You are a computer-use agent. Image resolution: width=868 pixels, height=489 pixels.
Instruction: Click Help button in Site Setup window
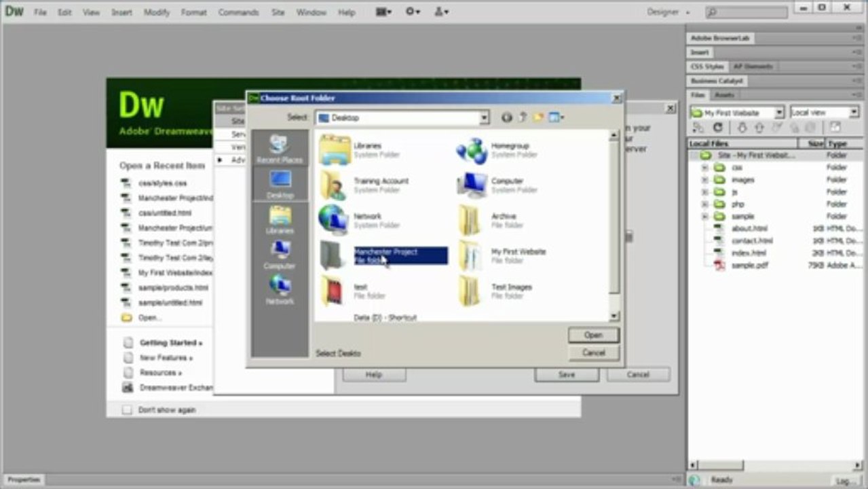point(374,374)
